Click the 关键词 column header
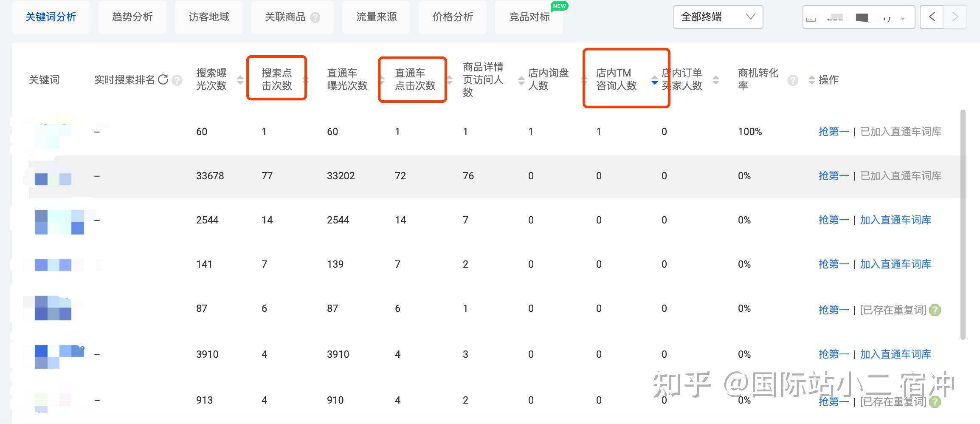The image size is (980, 424). [44, 80]
